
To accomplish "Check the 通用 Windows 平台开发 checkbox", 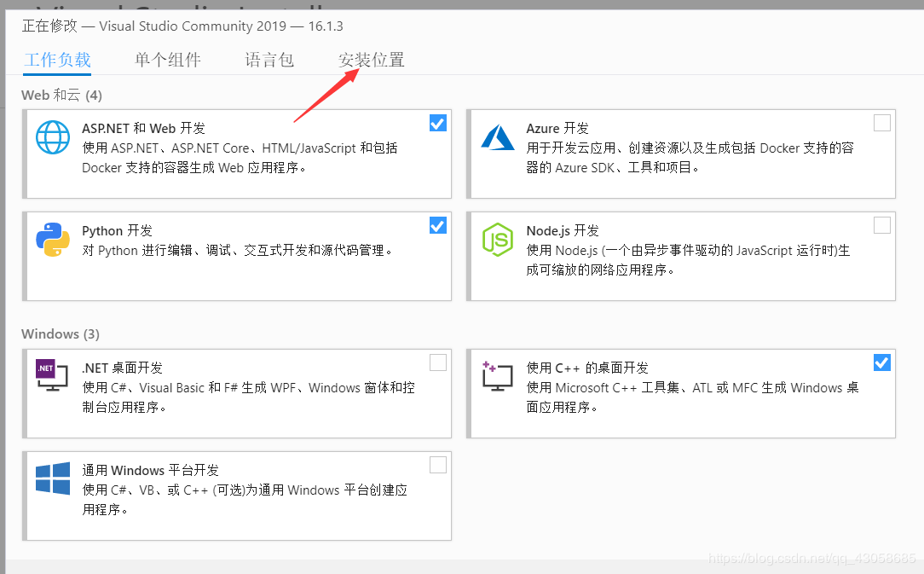I will point(437,465).
